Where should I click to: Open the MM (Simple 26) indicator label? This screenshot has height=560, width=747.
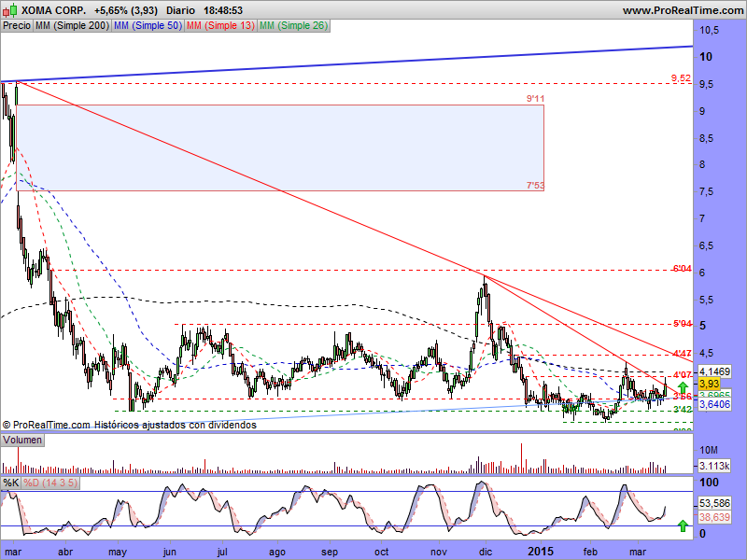[x=293, y=26]
